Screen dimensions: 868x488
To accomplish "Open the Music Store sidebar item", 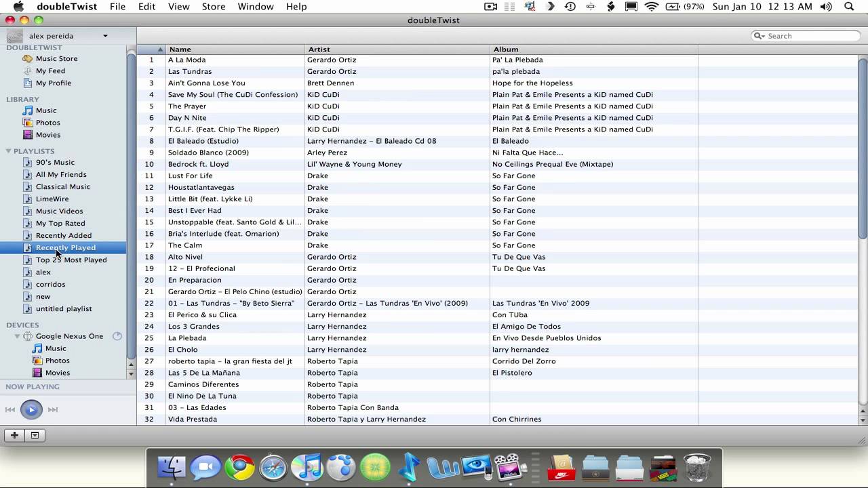I will point(56,59).
